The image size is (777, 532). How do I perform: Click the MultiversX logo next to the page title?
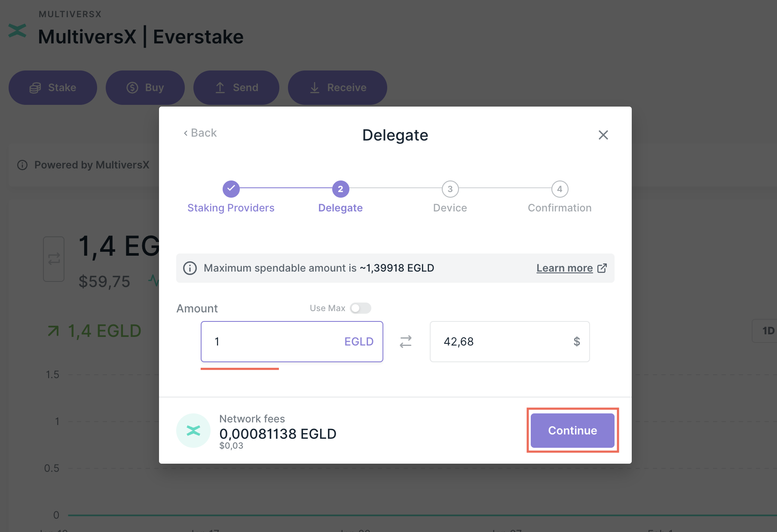pyautogui.click(x=17, y=30)
